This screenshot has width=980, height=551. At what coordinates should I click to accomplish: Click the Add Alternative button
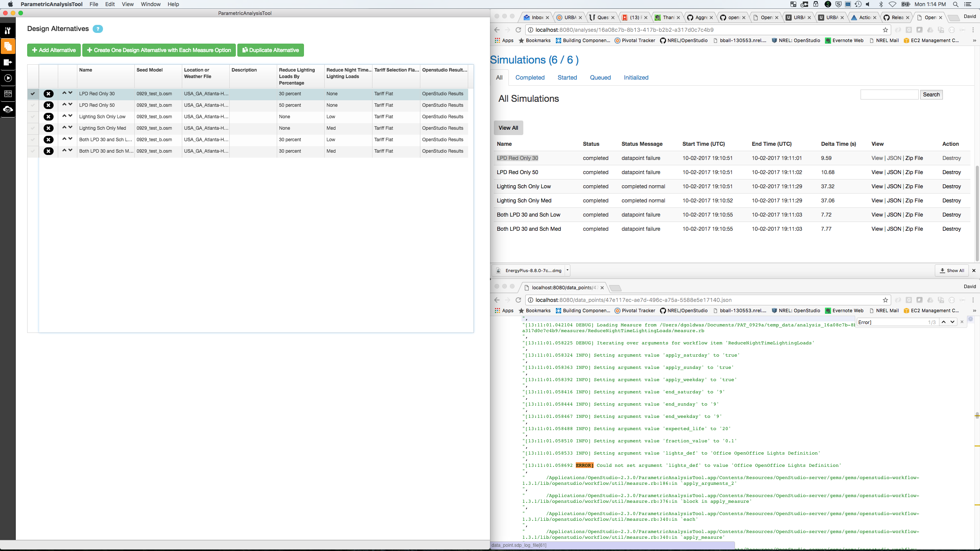coord(54,50)
